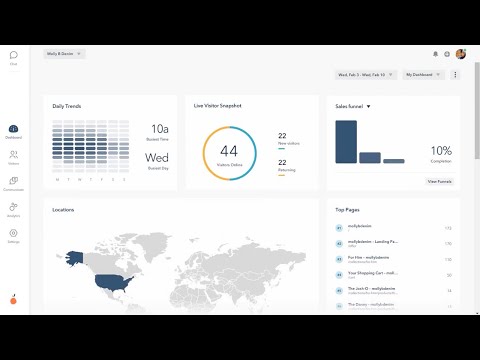Click the #2 rank badge in Top Pages
Screen dimensions: 480x360
[339, 244]
